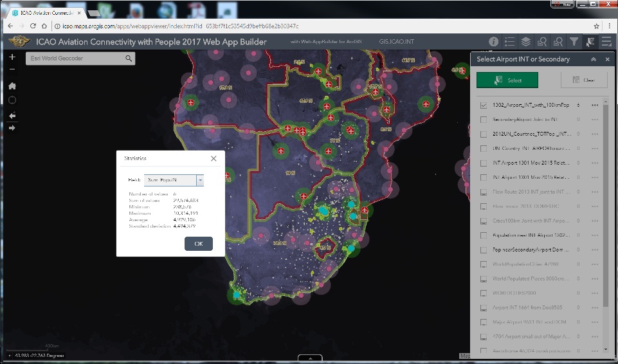The image size is (618, 364).
Task: Go to previous extent arrow
Action: pyautogui.click(x=12, y=116)
